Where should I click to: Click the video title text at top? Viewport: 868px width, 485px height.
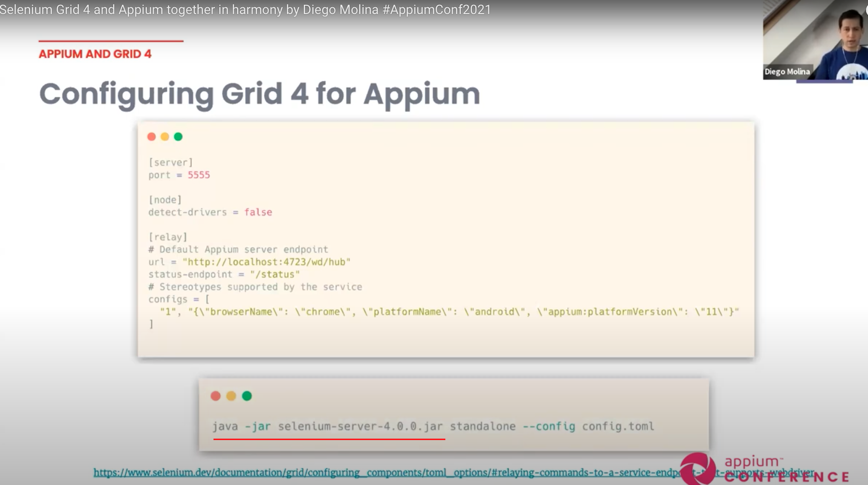click(x=245, y=10)
